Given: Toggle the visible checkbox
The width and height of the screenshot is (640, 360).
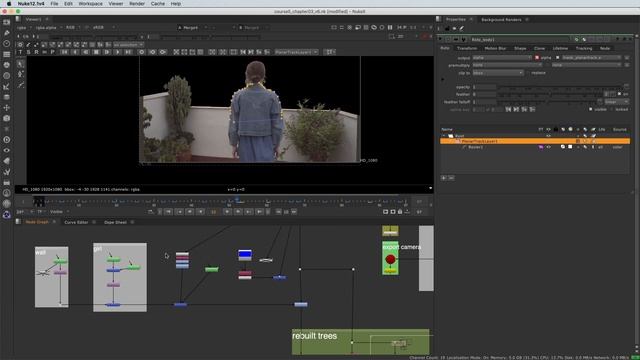Looking at the screenshot, I should pyautogui.click(x=591, y=109).
